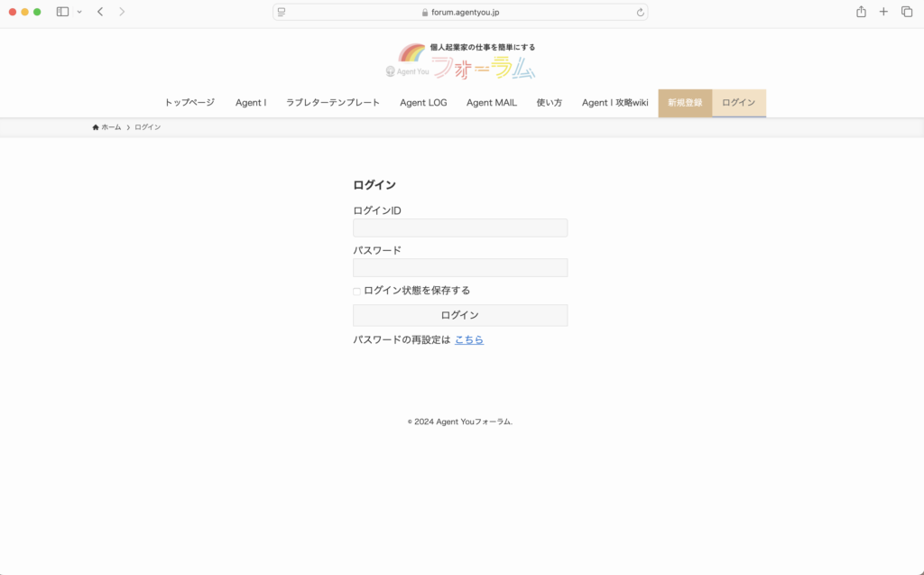The image size is (924, 575).
Task: Open a new tab with plus icon
Action: click(883, 12)
